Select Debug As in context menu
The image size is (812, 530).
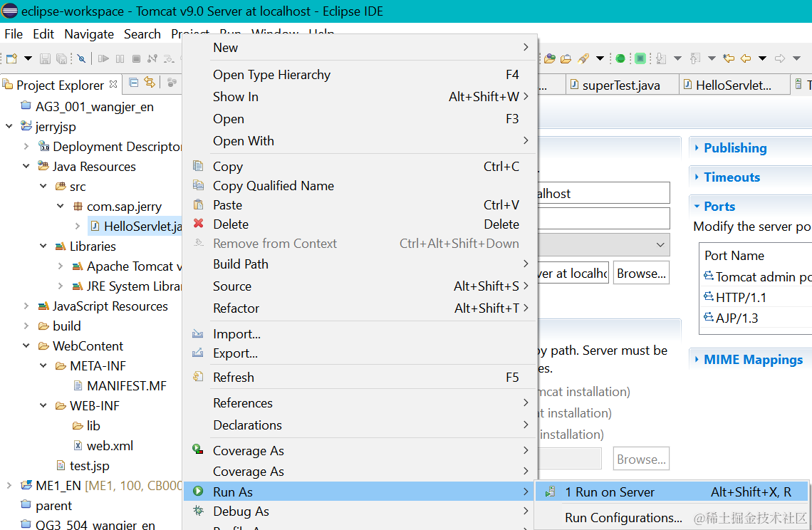click(360, 511)
